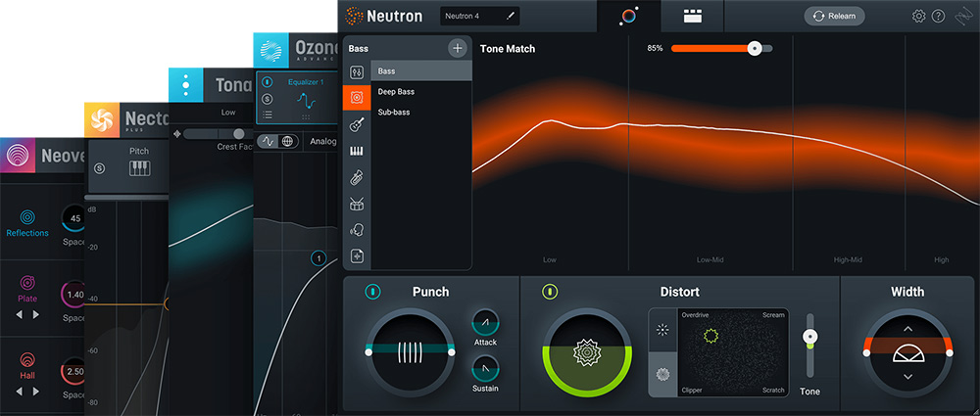This screenshot has height=416, width=980.
Task: Select Deep Bass in the target list
Action: point(421,91)
